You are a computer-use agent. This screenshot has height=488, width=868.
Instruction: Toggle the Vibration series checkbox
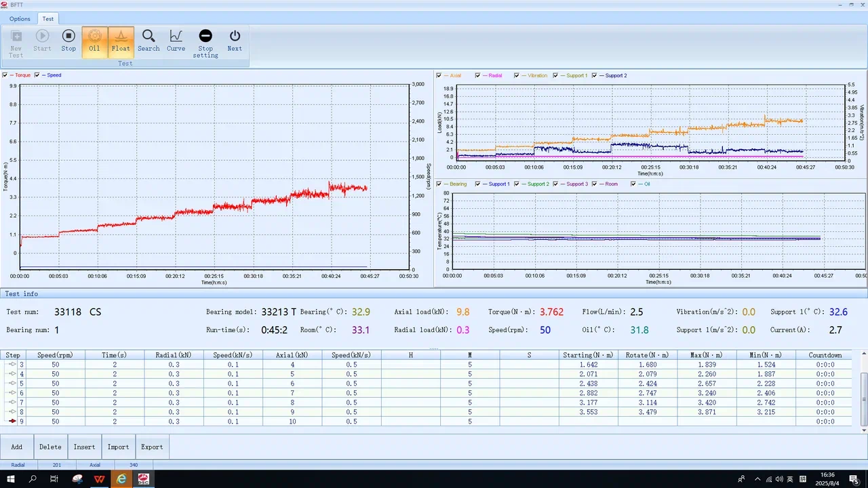[x=517, y=75]
